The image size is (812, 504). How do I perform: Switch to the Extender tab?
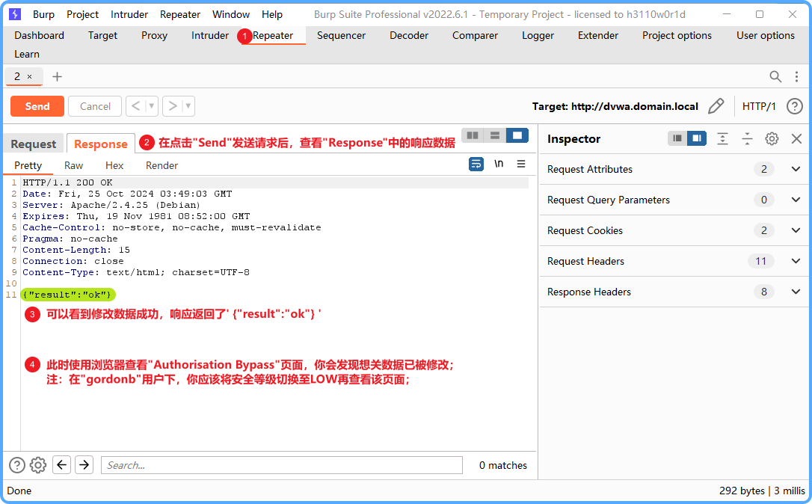pyautogui.click(x=598, y=35)
